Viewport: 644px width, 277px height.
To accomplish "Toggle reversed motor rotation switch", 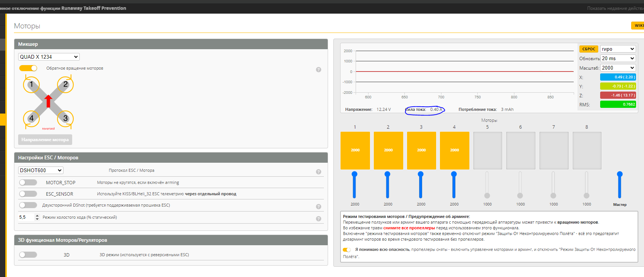I will (x=28, y=68).
